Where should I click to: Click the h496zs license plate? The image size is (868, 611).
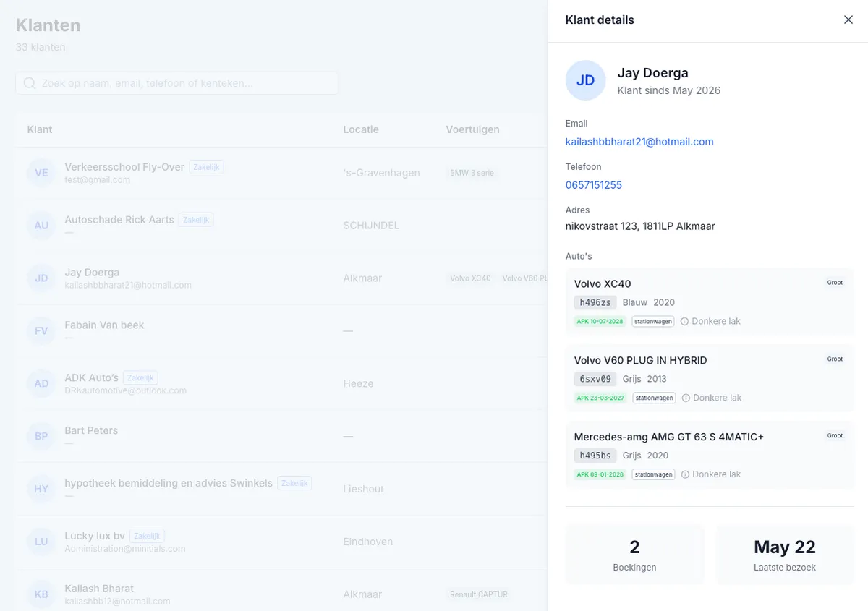point(595,302)
